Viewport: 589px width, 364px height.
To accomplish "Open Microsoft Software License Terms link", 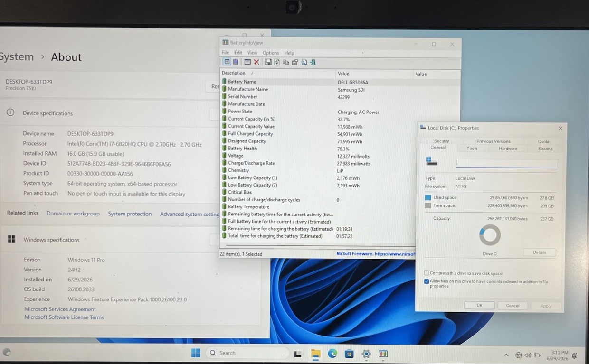I will click(x=64, y=317).
